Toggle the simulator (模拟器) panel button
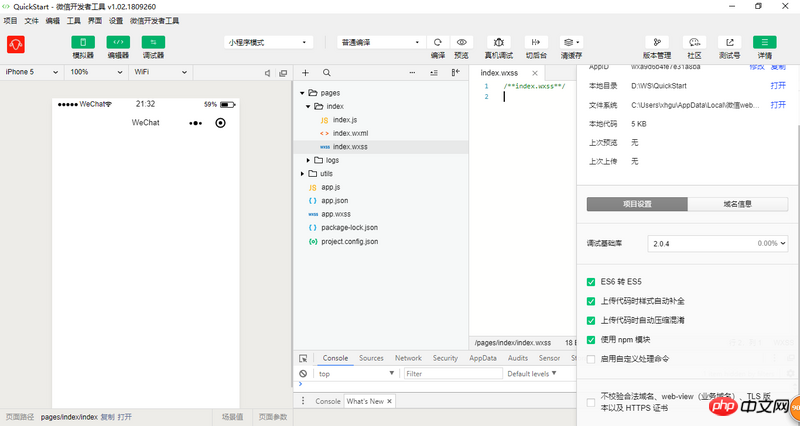 pos(83,42)
